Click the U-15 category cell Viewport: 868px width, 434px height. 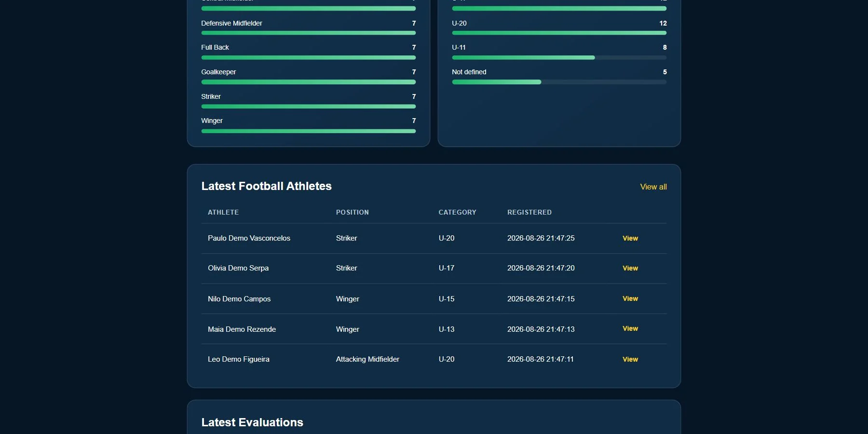(x=447, y=299)
